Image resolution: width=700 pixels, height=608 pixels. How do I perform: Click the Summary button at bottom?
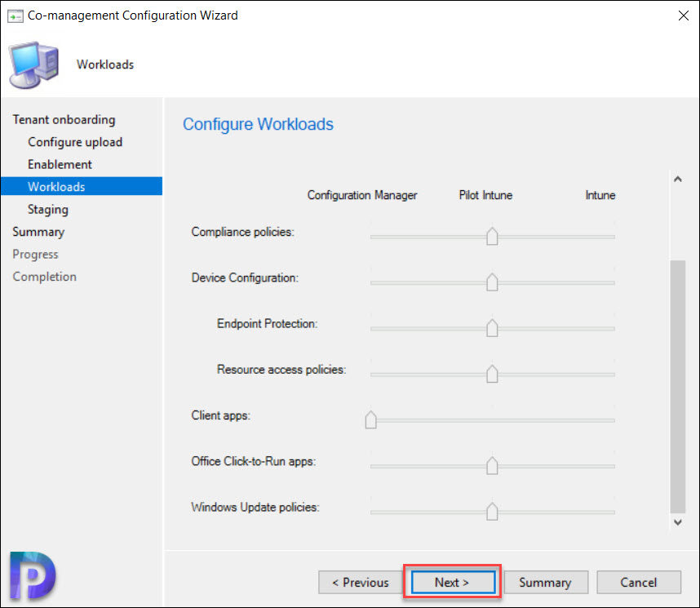[546, 582]
